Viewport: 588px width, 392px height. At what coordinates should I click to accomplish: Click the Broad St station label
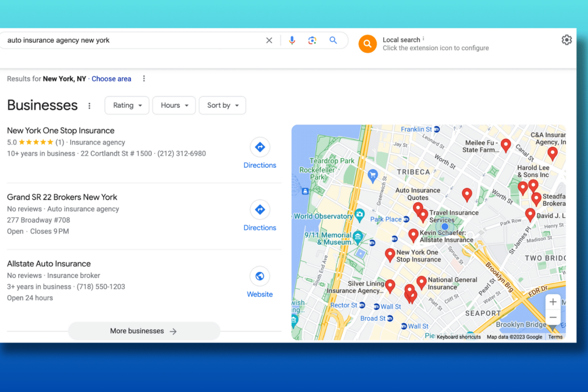[x=373, y=318]
